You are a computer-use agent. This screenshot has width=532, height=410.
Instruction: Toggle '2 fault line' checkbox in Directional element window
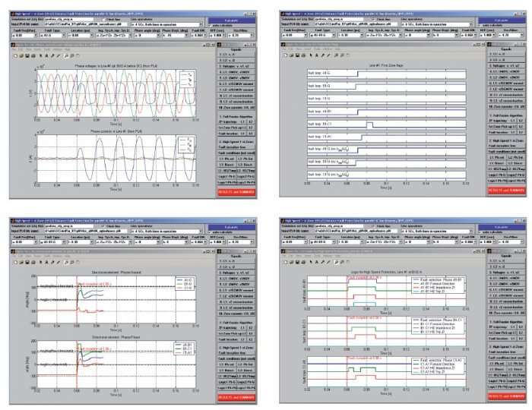click(103, 226)
